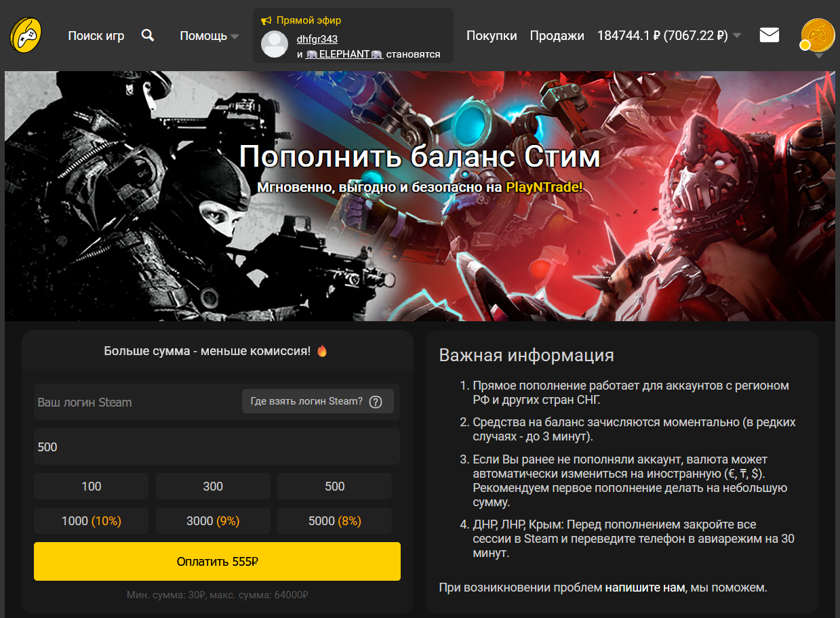Go to Поиск игр
840x618 pixels.
96,36
